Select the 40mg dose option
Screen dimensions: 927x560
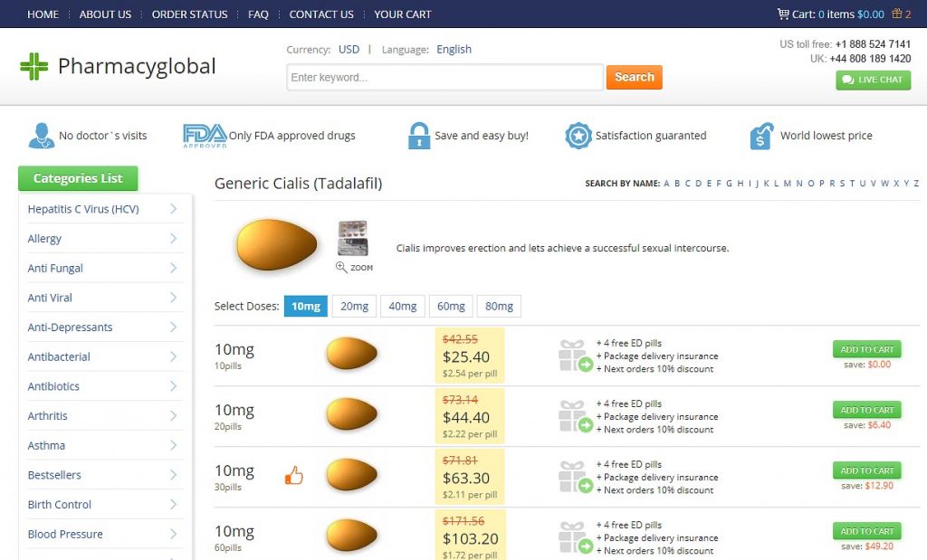coord(403,306)
